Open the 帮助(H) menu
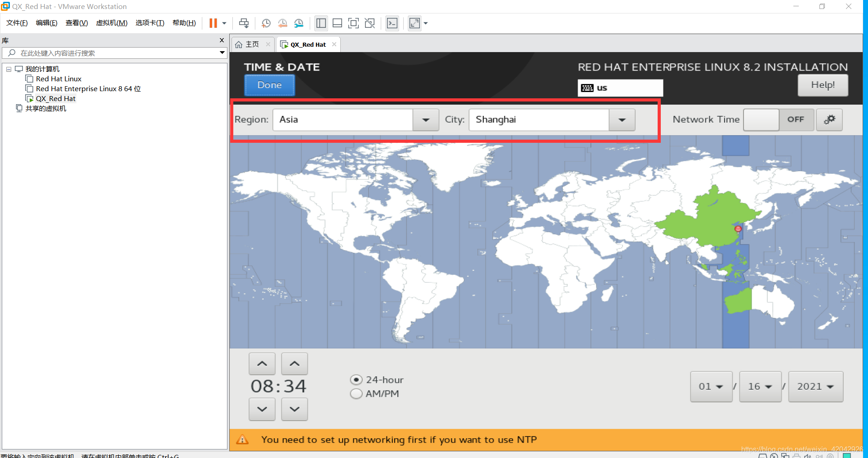This screenshot has height=458, width=868. [184, 23]
